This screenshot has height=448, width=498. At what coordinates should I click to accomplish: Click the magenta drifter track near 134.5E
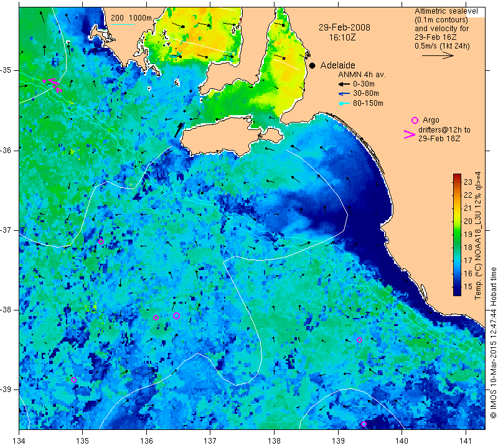point(53,85)
